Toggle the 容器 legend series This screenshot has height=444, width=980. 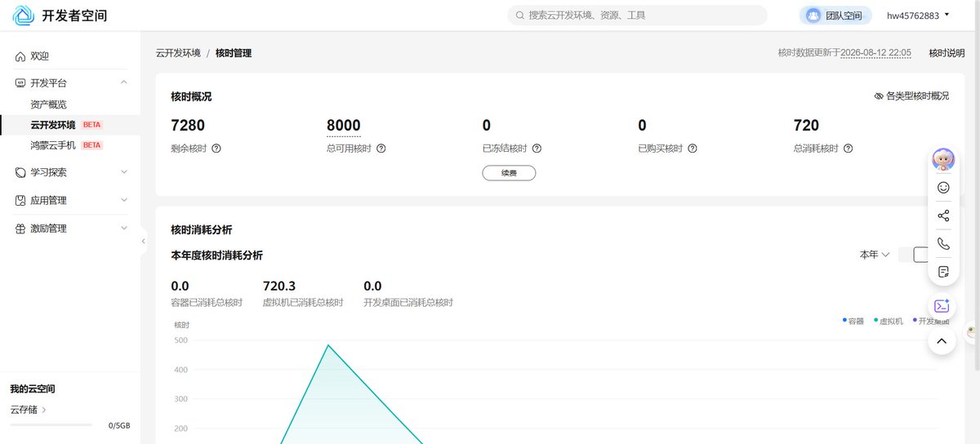pyautogui.click(x=853, y=321)
